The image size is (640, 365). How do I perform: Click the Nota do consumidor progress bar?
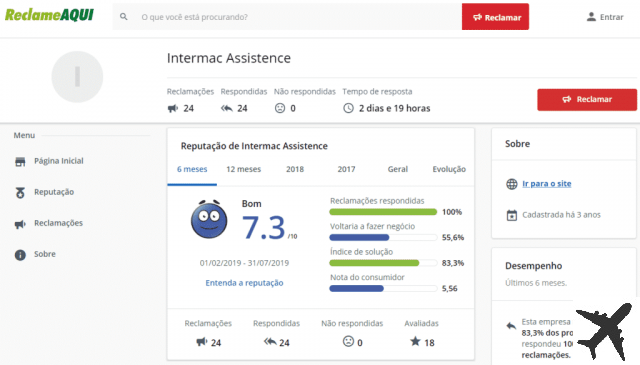pos(383,288)
